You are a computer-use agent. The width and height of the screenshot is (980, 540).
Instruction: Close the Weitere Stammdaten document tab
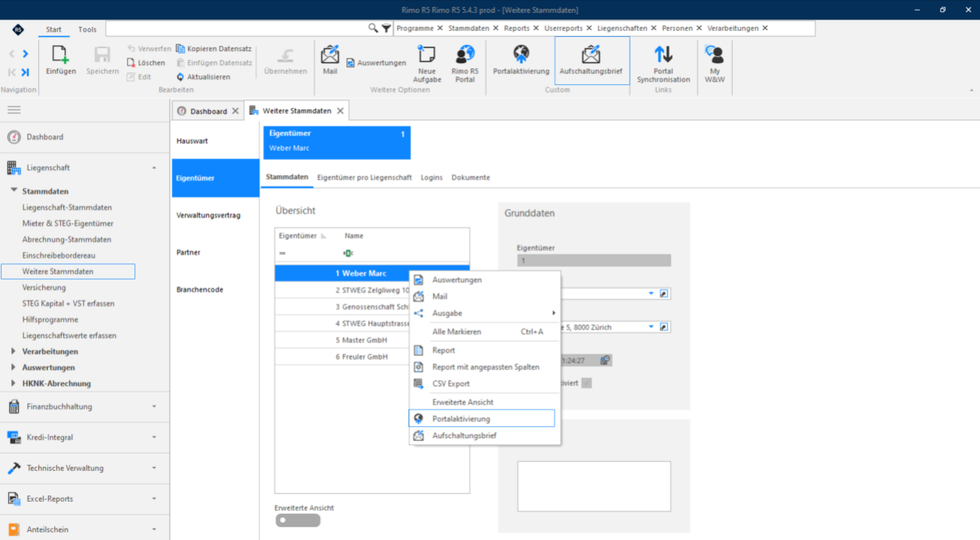[x=340, y=111]
